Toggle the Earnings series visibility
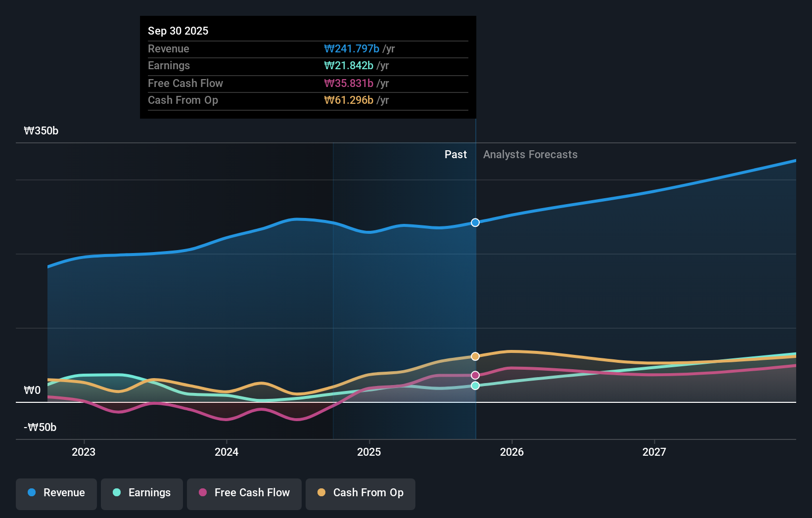This screenshot has width=812, height=518. pos(142,493)
